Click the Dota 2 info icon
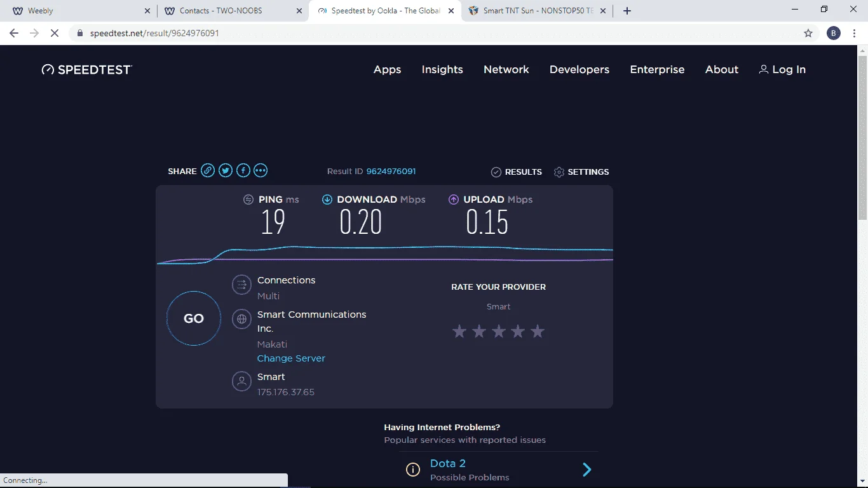 [x=413, y=470]
